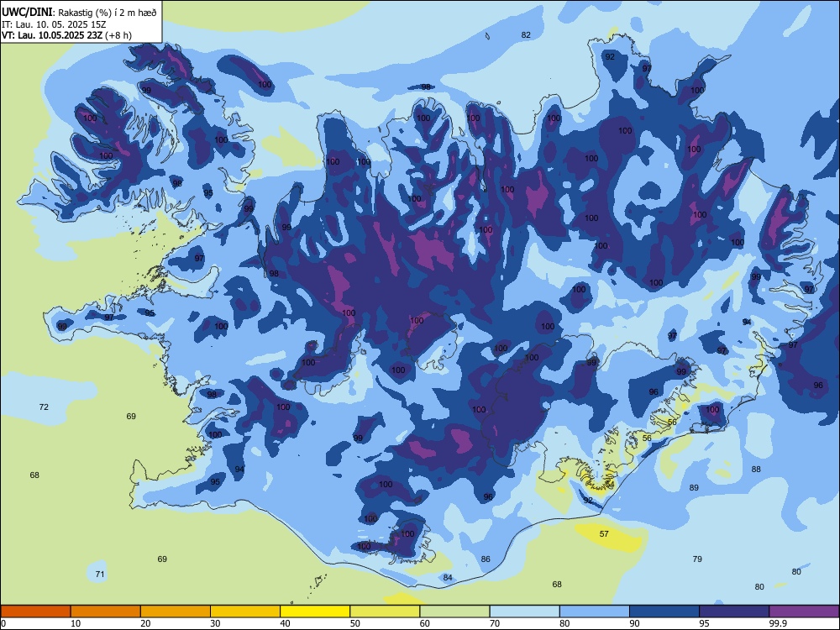Click the legend tick label '50'
Screen dimensions: 840x630
354,623
